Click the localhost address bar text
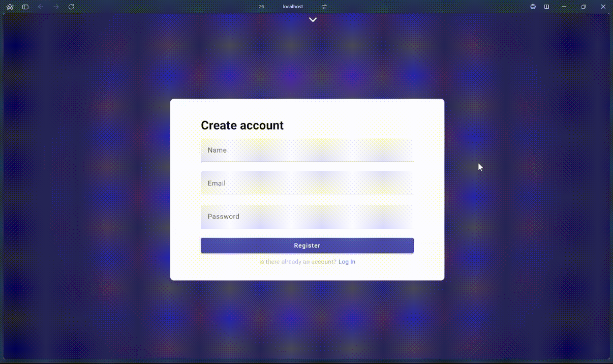The height and width of the screenshot is (364, 613). click(293, 7)
